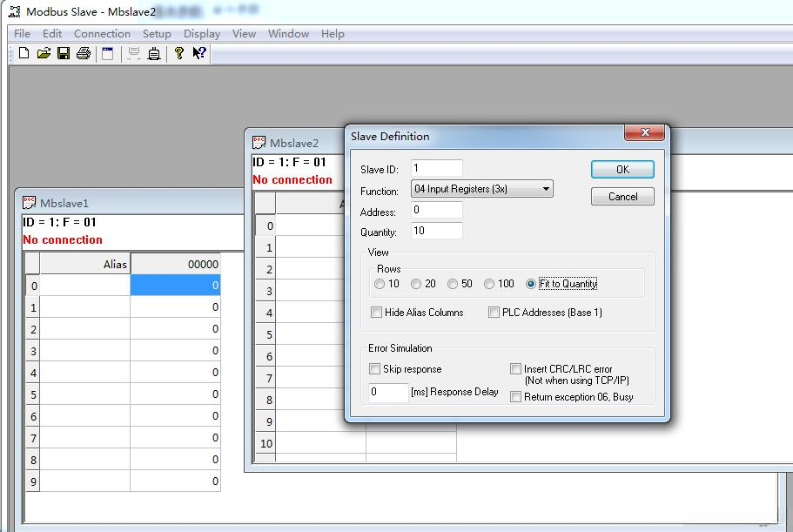
Task: Enable Hide Alias Columns checkbox
Action: pos(377,313)
